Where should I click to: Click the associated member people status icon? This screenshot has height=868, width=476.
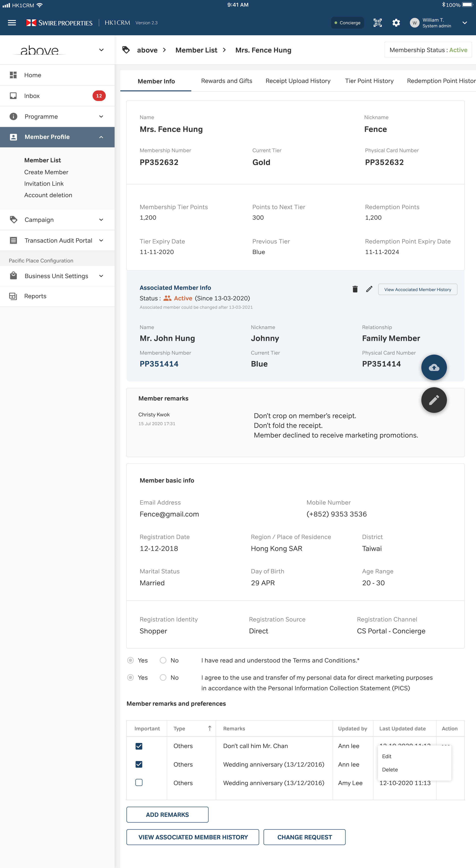pos(167,298)
